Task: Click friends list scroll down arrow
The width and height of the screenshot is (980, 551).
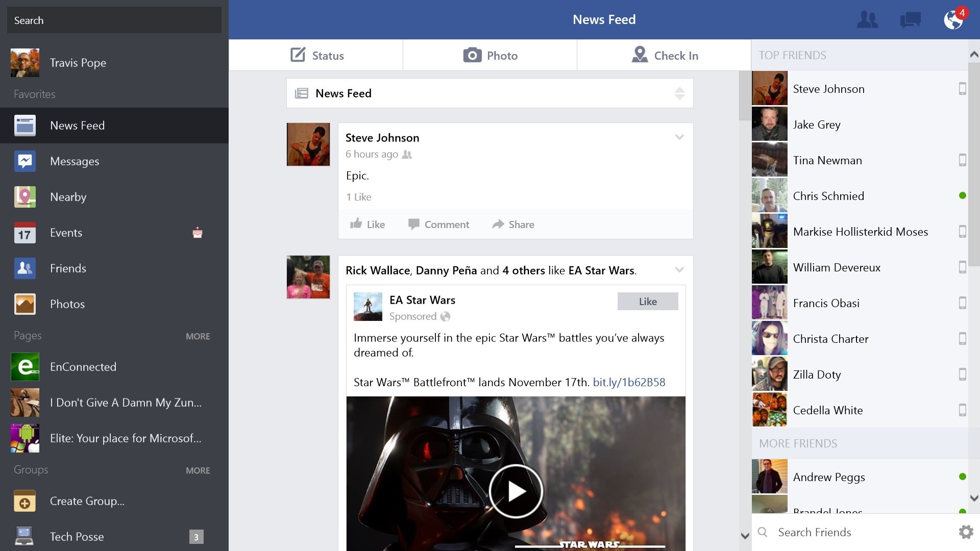Action: pyautogui.click(x=974, y=498)
